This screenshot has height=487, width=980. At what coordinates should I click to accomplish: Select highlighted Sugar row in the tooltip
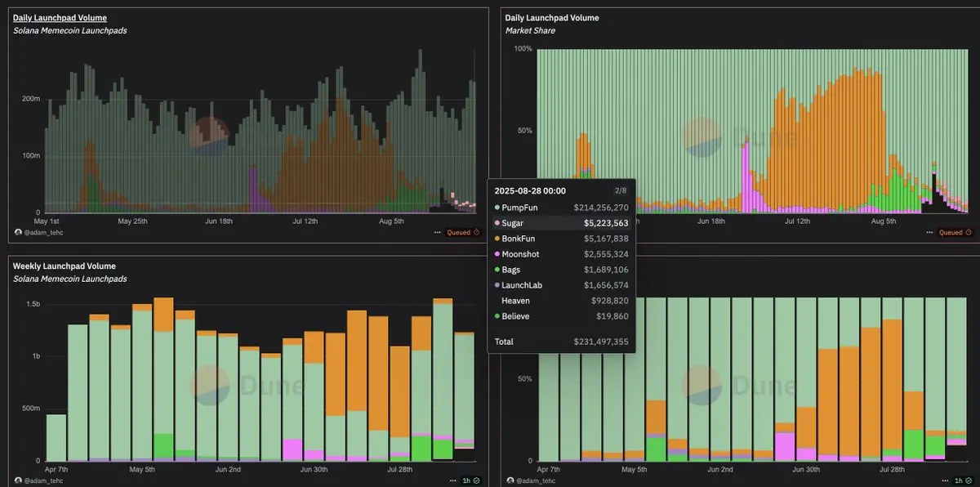point(561,222)
